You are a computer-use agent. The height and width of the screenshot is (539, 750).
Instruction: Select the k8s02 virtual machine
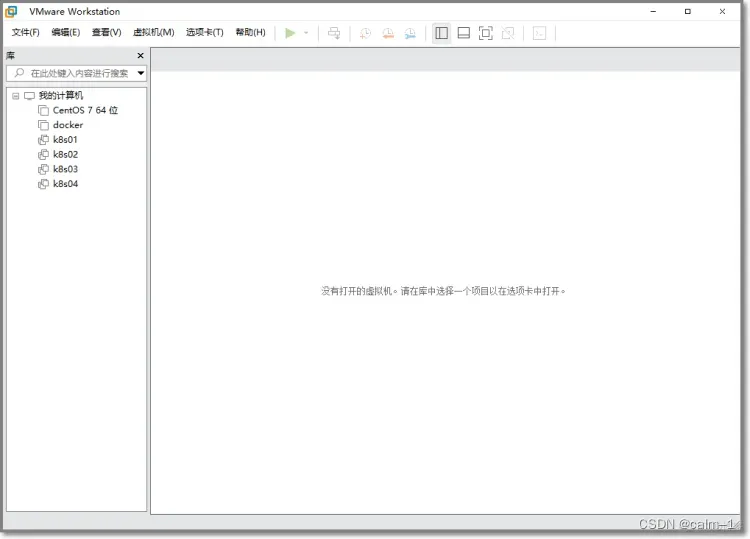[x=65, y=154]
